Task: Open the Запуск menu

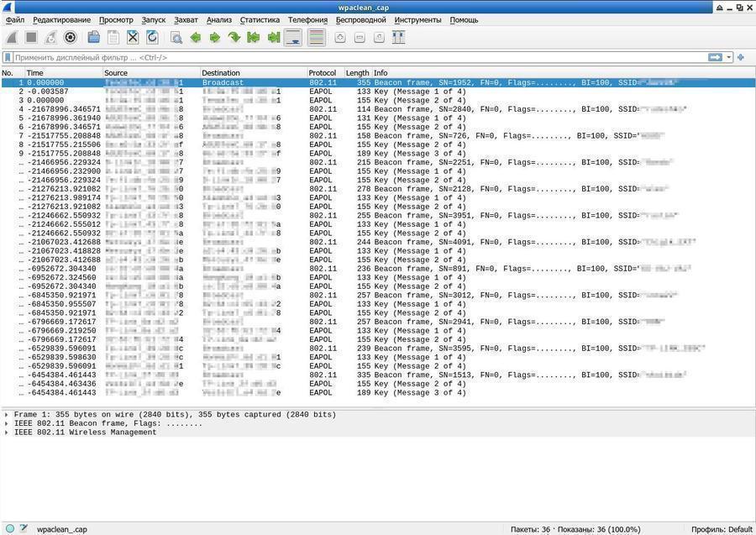Action: pos(154,20)
